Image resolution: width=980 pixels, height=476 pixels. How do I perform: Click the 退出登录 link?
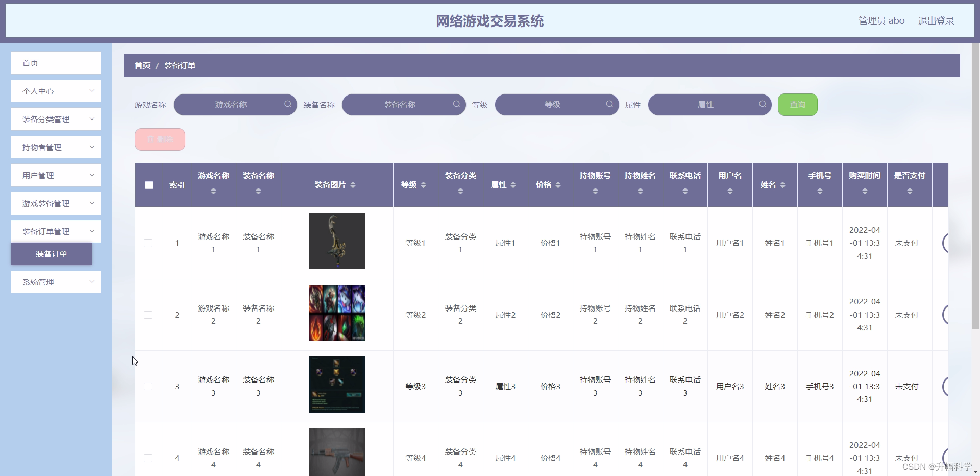click(936, 20)
